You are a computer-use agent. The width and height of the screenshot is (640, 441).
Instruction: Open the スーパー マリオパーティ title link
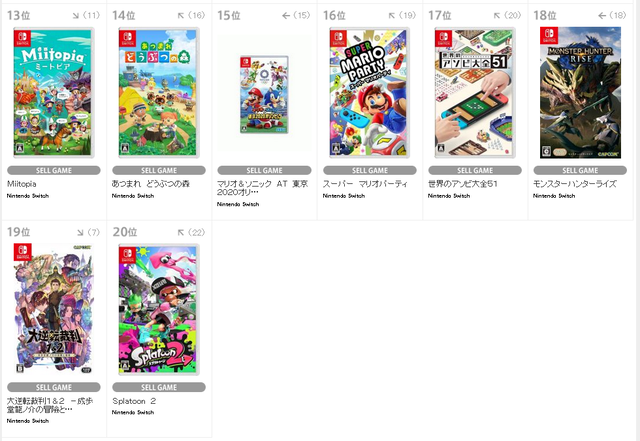point(365,184)
